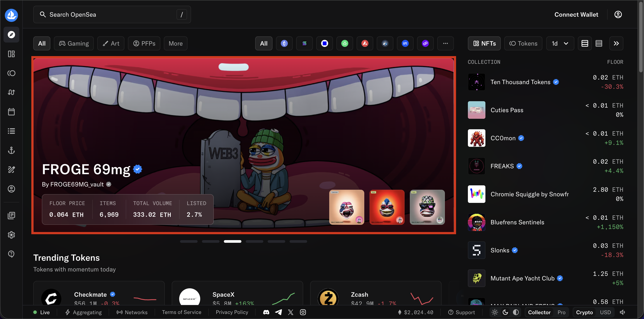The width and height of the screenshot is (644, 319).
Task: Filter by ApeChain icon
Action: (x=405, y=44)
